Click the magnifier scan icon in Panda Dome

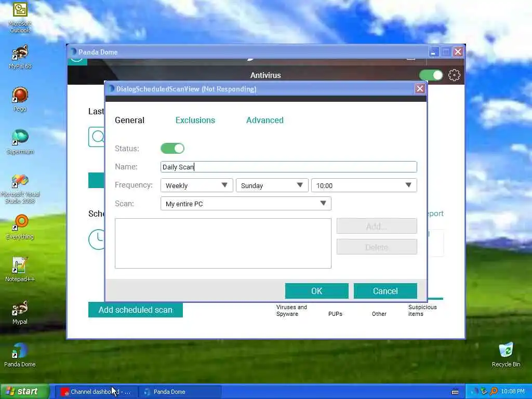(x=97, y=137)
